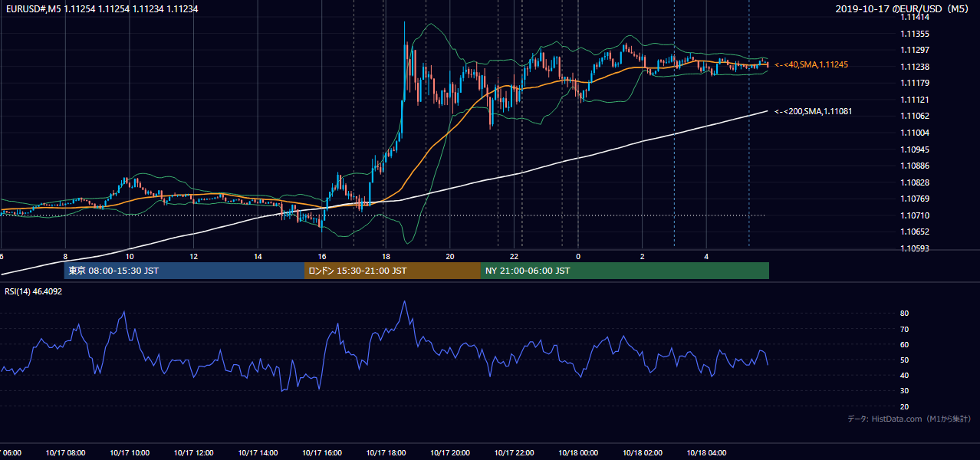Click price level 1.10593 on the axis
The height and width of the screenshot is (460, 980).
[916, 248]
